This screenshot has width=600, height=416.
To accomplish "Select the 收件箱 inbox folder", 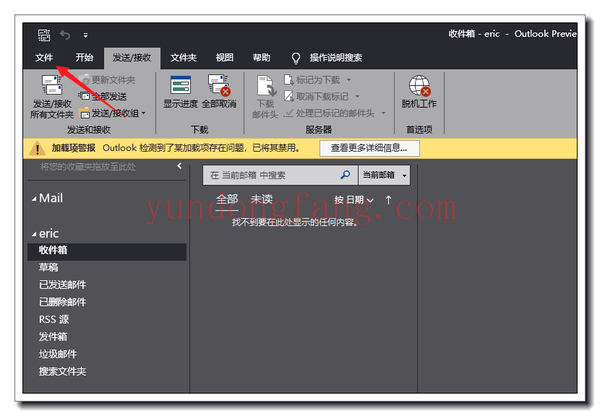I will pos(107,251).
